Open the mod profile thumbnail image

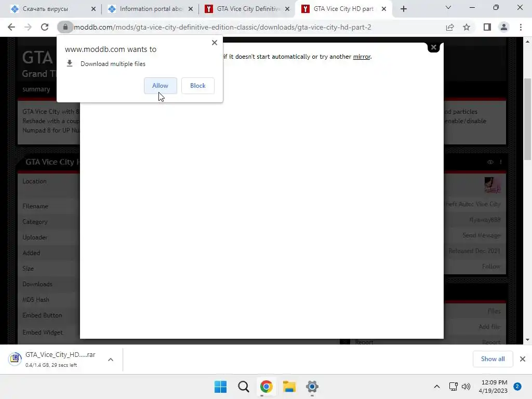pyautogui.click(x=493, y=185)
